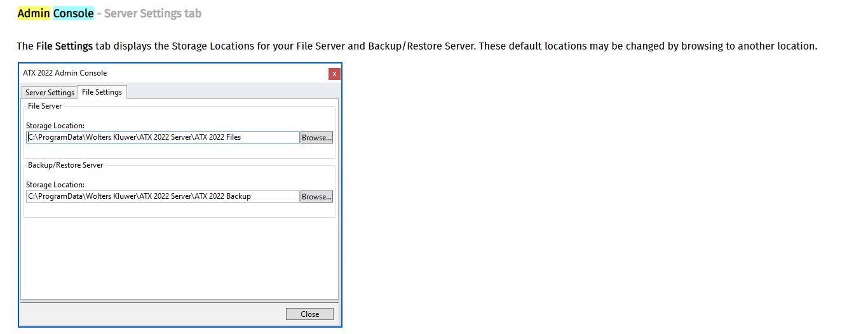Browse for Backup/Restore Server storage location
Viewport: 868px width, 334px height.
pos(316,197)
